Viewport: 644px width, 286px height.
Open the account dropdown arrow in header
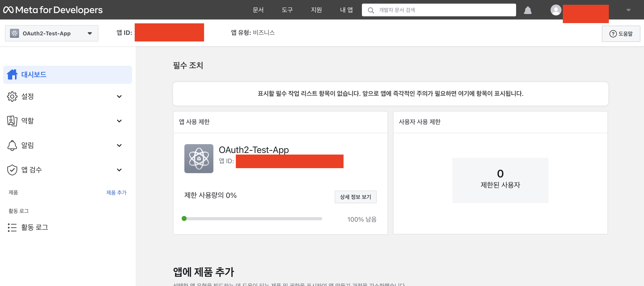[x=628, y=10]
